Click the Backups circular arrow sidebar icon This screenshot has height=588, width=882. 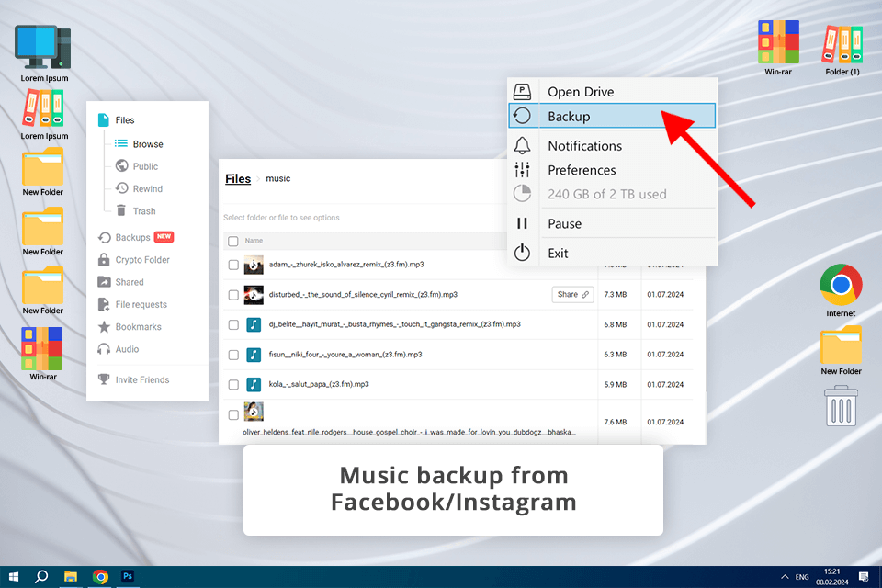[x=104, y=237]
